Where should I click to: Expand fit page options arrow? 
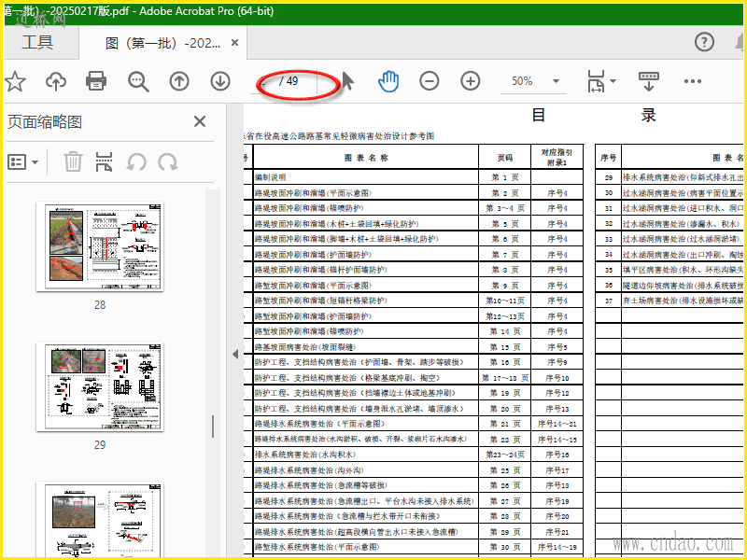613,81
